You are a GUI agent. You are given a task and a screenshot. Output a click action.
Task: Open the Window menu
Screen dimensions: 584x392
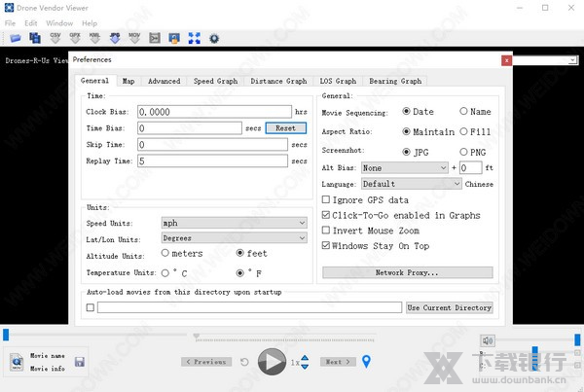59,22
